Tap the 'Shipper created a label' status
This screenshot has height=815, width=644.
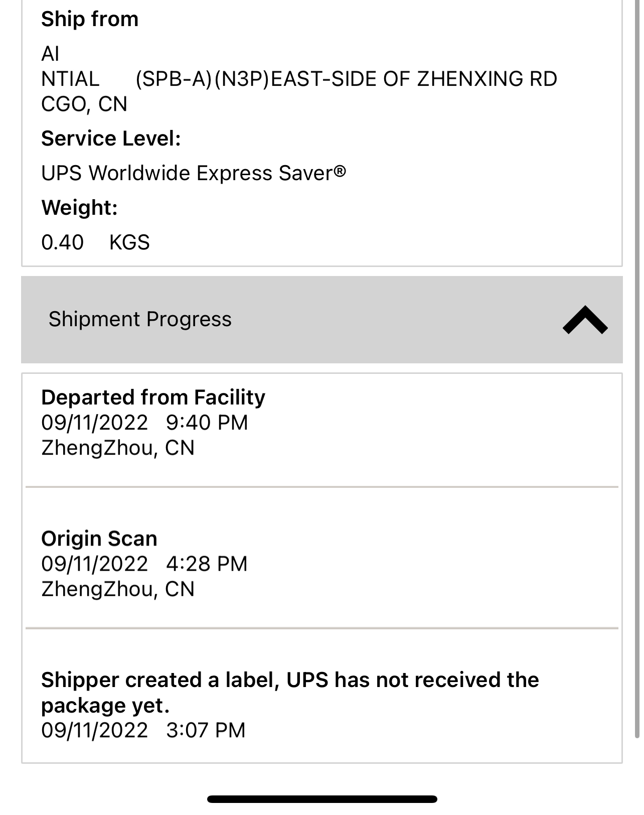click(x=290, y=692)
